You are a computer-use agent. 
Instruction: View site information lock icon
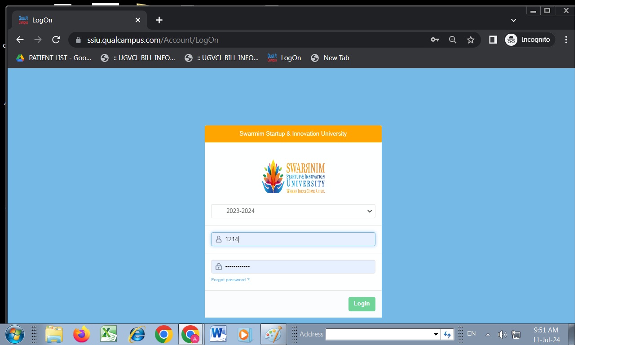pos(79,40)
